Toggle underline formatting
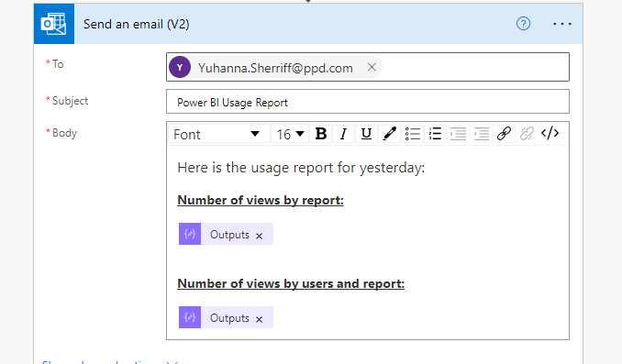 click(x=367, y=134)
